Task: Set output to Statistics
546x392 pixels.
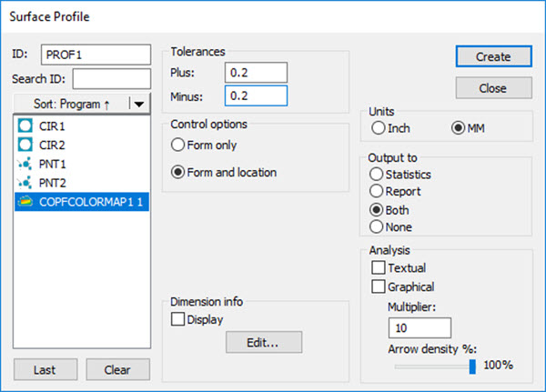Action: [376, 174]
